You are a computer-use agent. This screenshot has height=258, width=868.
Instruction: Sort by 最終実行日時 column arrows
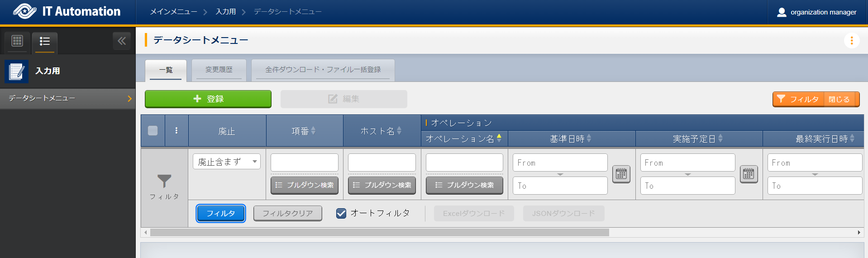(852, 139)
